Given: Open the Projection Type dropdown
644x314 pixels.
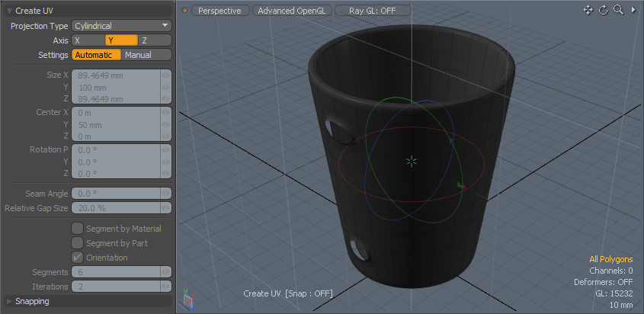Looking at the screenshot, I should pos(121,26).
